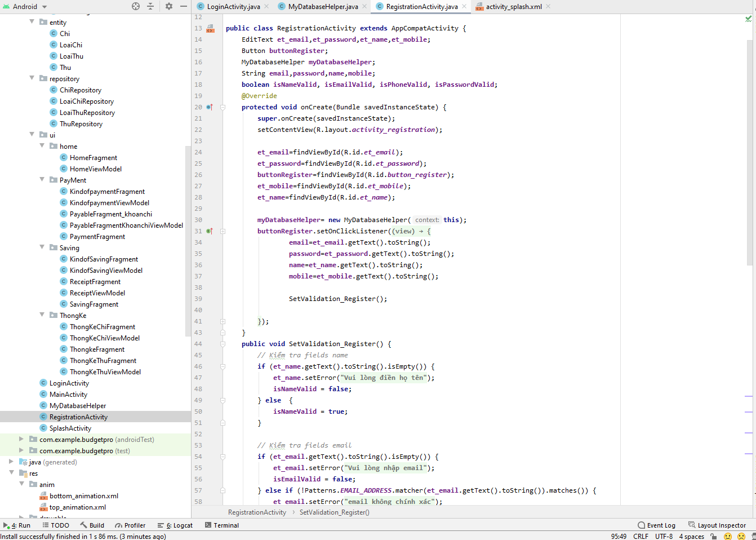Click the CRLF line separator indicator
This screenshot has height=540, width=756.
(x=641, y=536)
